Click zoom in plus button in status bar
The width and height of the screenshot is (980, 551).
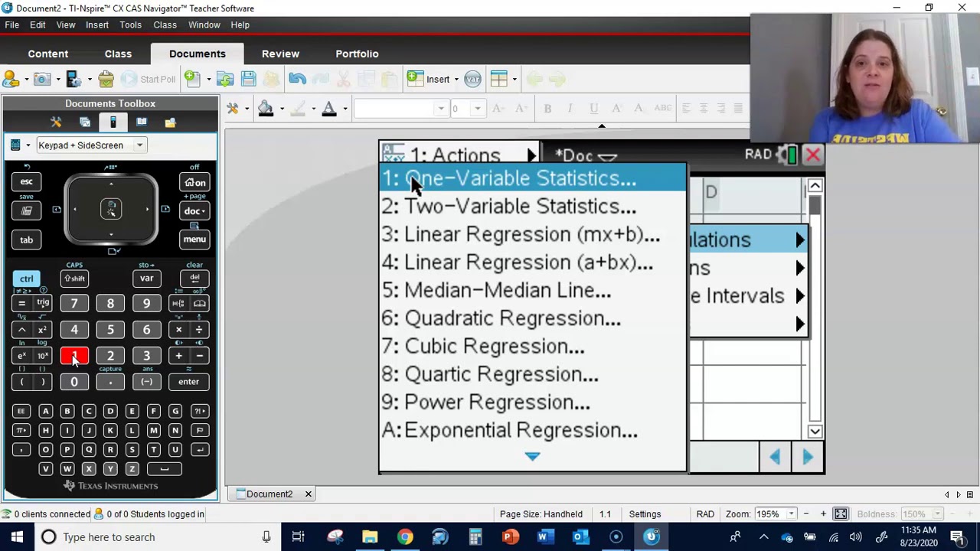(823, 514)
